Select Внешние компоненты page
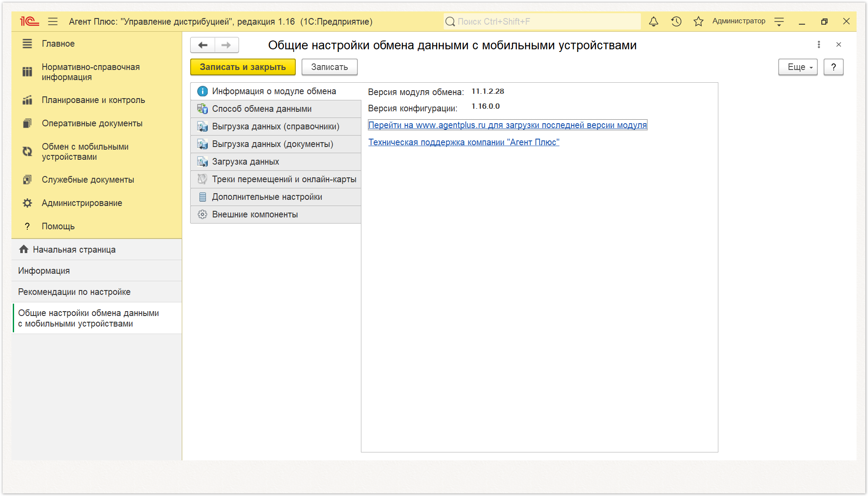 click(276, 214)
